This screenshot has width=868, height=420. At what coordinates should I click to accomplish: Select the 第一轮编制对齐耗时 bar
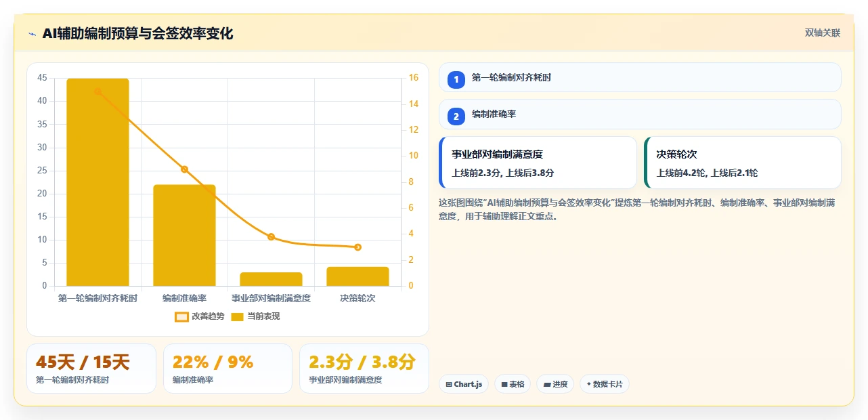[x=97, y=182]
